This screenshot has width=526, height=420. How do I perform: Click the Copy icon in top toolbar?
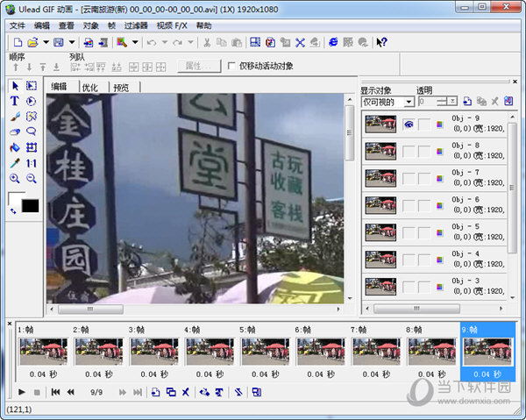tap(222, 42)
